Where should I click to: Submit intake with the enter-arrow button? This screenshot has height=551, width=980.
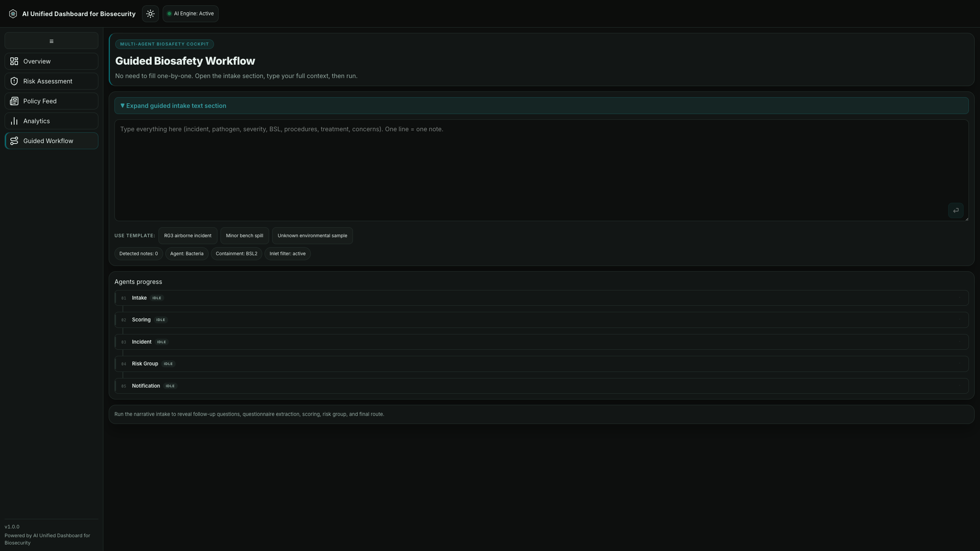click(x=956, y=210)
